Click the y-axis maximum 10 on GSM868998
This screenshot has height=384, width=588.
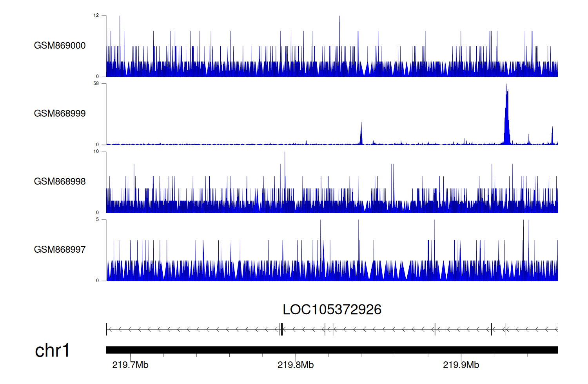[x=96, y=152]
